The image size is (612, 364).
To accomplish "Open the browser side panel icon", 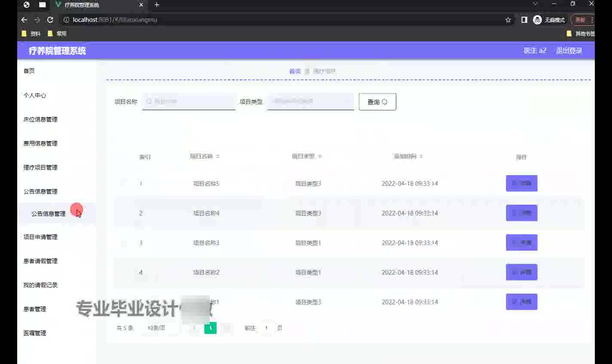I will point(524,20).
